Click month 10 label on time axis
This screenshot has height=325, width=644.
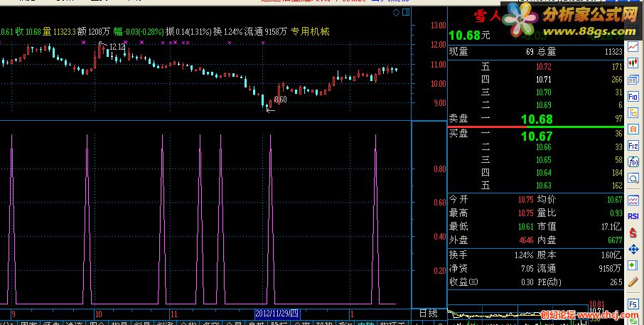pos(99,314)
